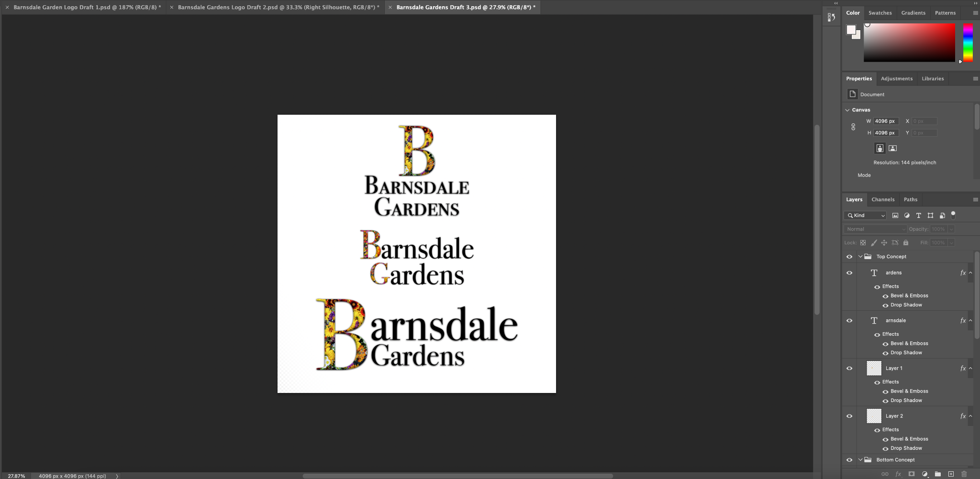Hide the 'arnsdale' text layer

[x=849, y=321]
